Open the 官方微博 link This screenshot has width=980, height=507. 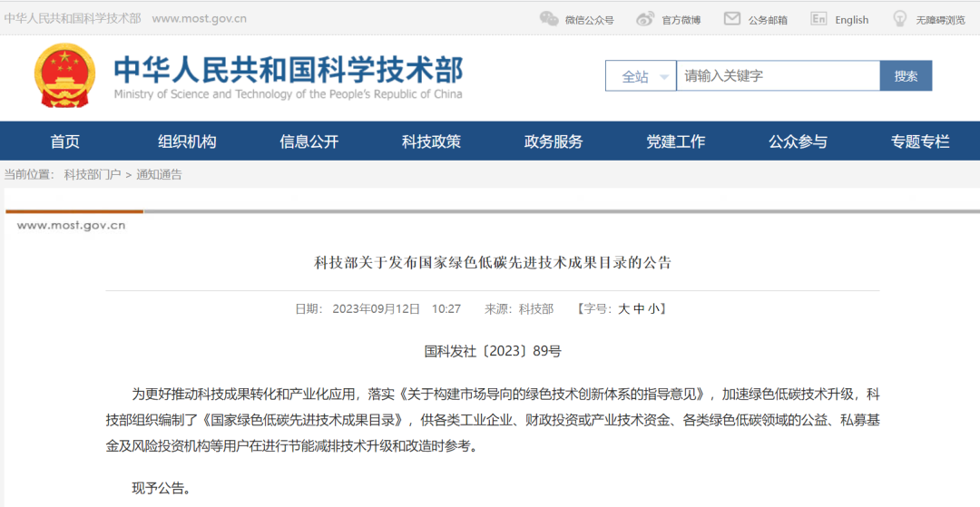[x=681, y=20]
